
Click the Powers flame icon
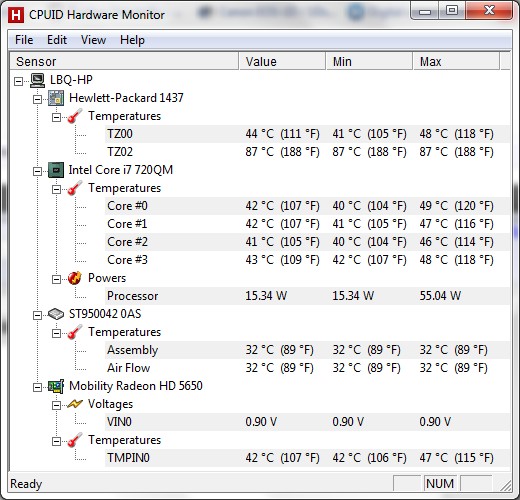click(x=75, y=278)
